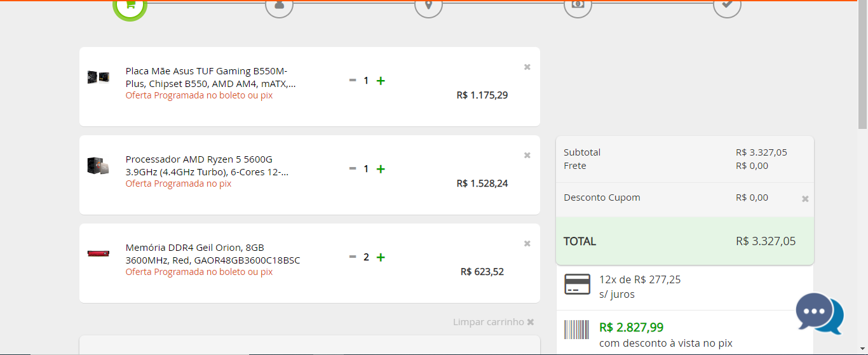Click the confirmation checkmark step icon

pos(727,5)
